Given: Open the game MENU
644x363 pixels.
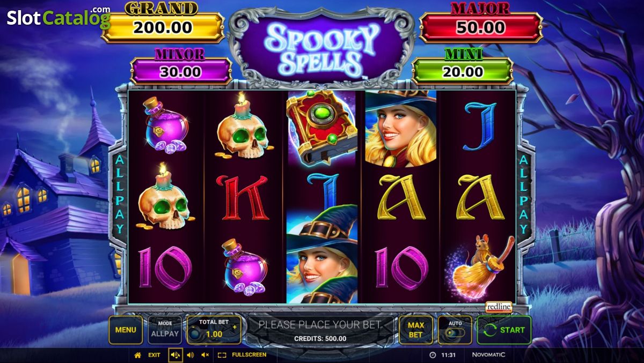Looking at the screenshot, I should [126, 330].
